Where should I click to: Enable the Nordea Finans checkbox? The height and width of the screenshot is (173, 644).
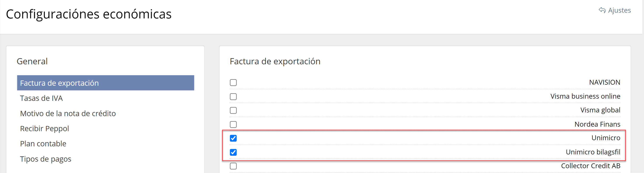pyautogui.click(x=233, y=124)
